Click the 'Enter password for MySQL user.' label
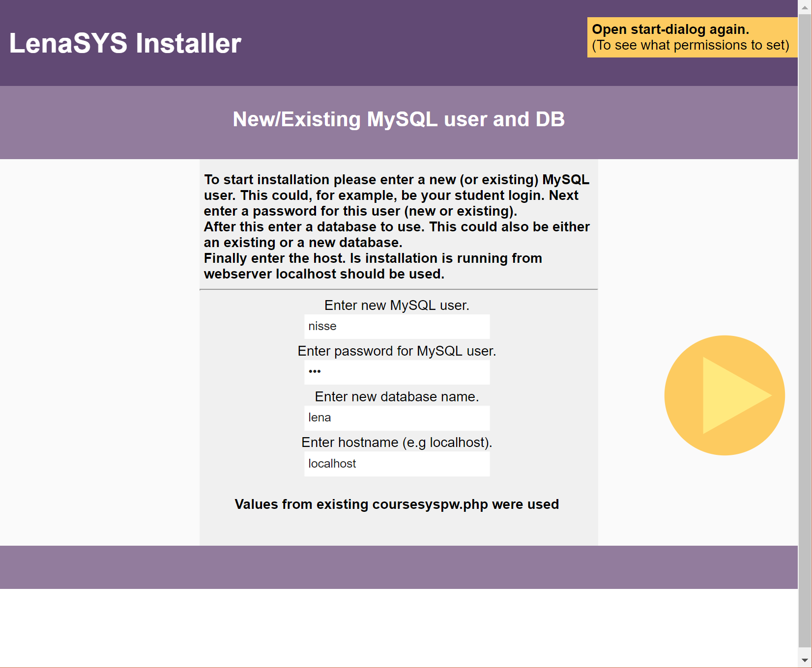 (397, 351)
